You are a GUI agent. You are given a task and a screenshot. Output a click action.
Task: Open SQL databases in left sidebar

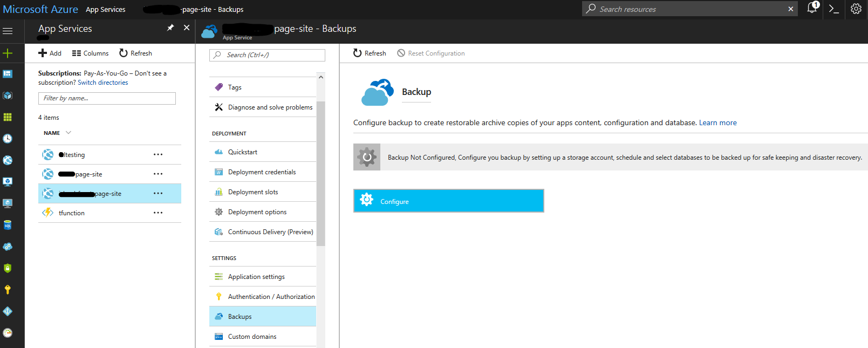pos(8,225)
